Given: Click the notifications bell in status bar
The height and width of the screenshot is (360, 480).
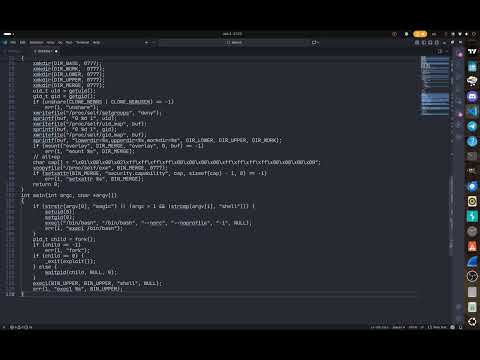Looking at the screenshot, I should click(x=461, y=327).
